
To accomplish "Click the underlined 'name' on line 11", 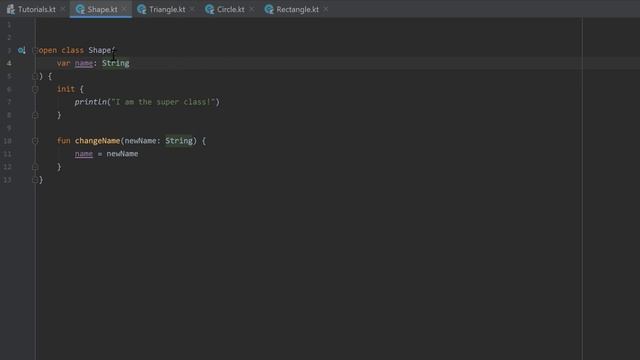I will click(x=84, y=154).
